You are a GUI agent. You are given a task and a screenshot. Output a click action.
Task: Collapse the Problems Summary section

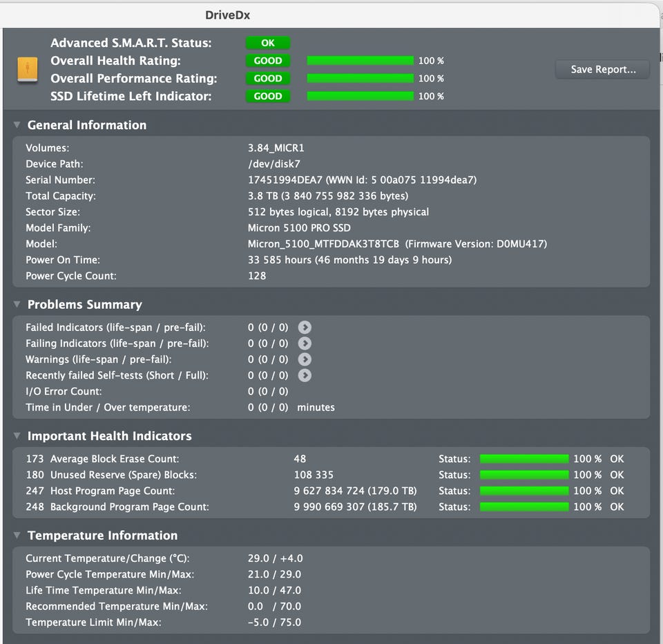click(17, 304)
